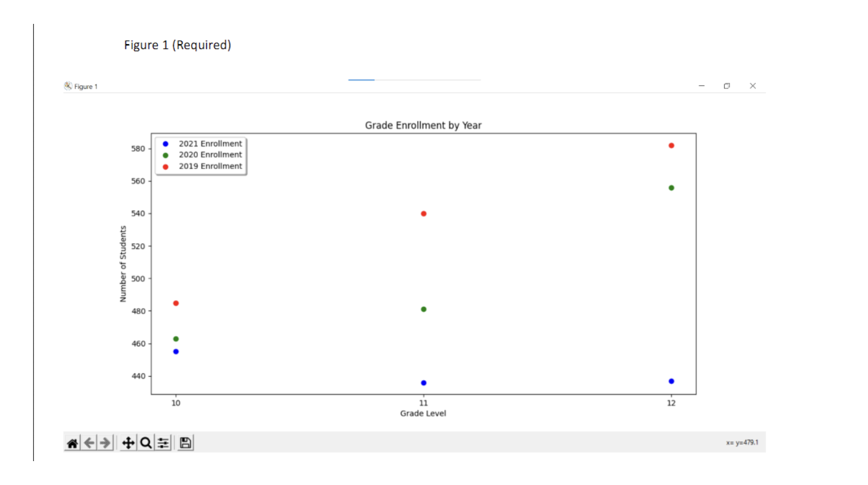Click the x-axis tick label '11'
The width and height of the screenshot is (868, 485).
424,403
